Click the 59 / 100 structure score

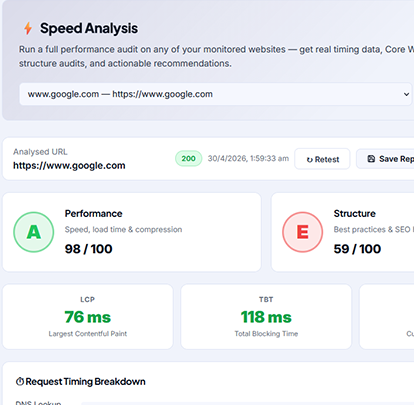(357, 249)
